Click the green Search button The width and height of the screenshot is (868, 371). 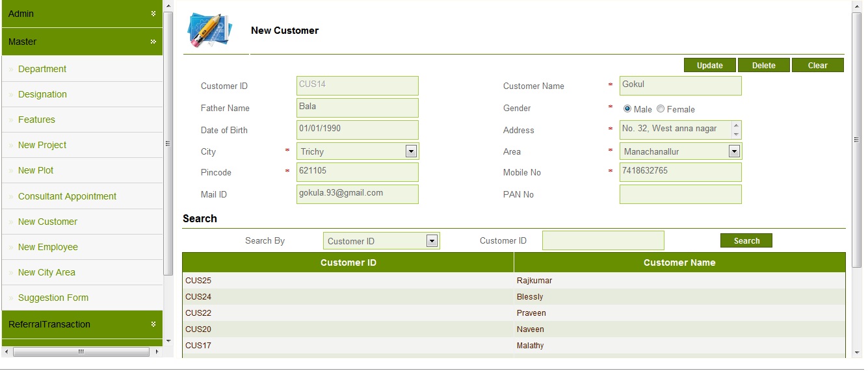pos(746,241)
